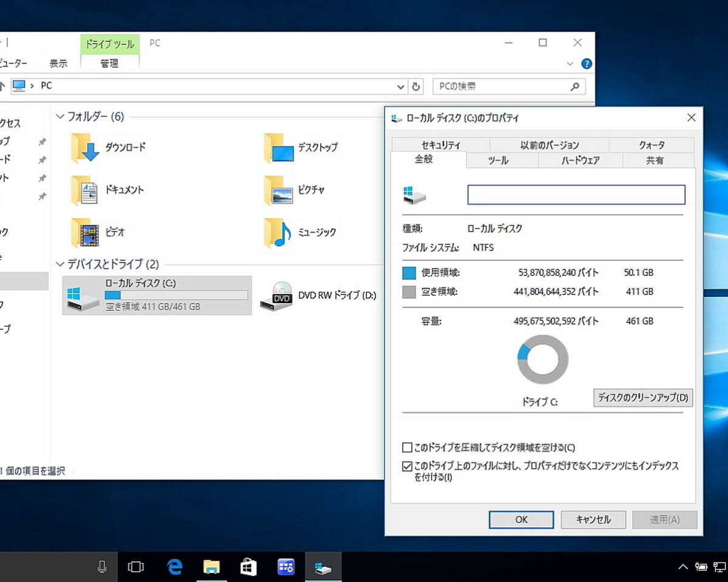The height and width of the screenshot is (582, 728).
Task: Switch to the Hardware tab
Action: (x=580, y=161)
